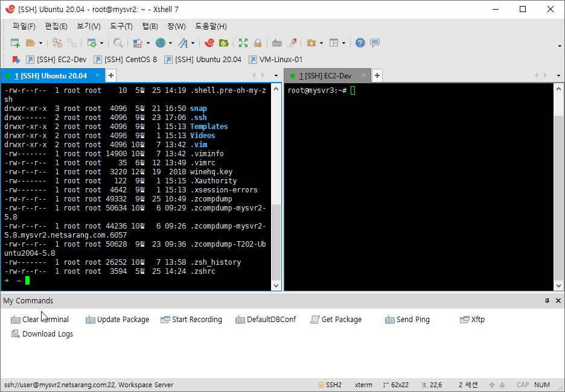Open the 보기(V) menu
The height and width of the screenshot is (392, 565).
click(x=89, y=27)
